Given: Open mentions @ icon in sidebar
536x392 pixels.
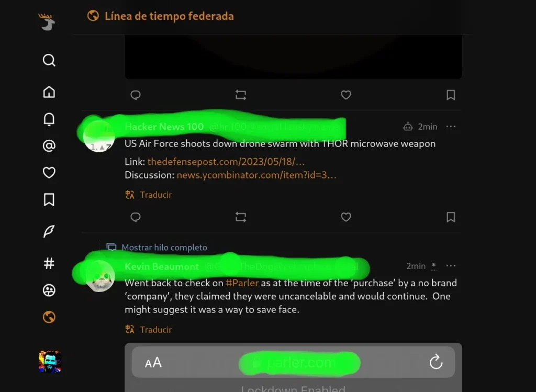Looking at the screenshot, I should [49, 146].
